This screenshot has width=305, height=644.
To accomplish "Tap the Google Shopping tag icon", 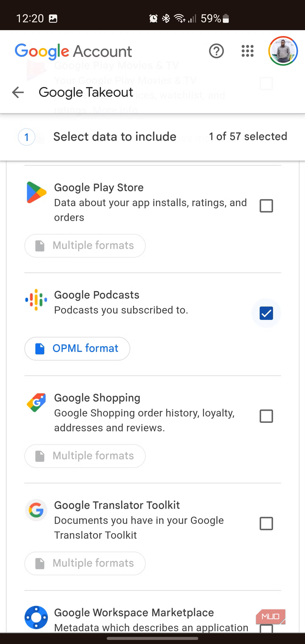I will click(36, 403).
